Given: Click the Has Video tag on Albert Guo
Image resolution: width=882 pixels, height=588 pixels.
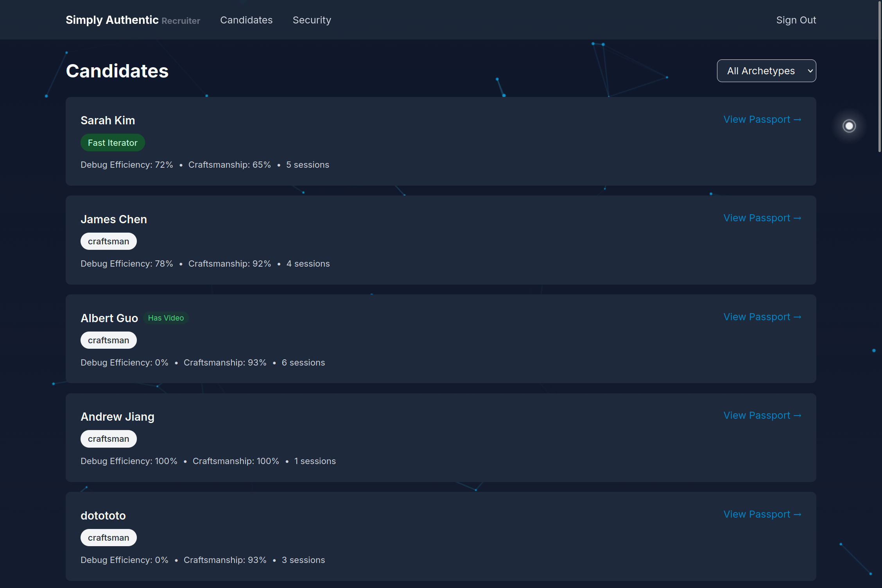Looking at the screenshot, I should (166, 318).
